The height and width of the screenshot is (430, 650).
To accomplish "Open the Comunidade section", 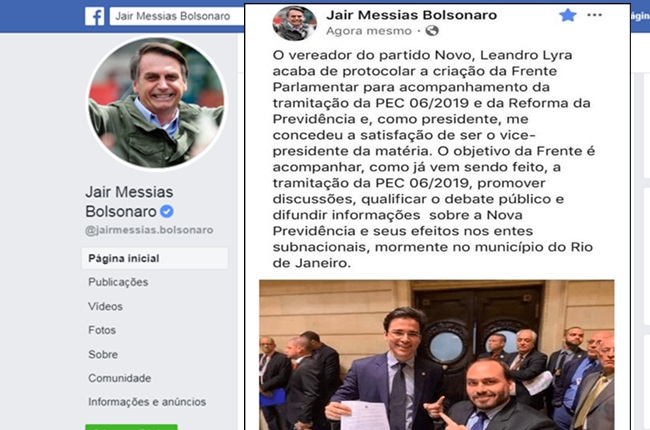I will pos(119,378).
